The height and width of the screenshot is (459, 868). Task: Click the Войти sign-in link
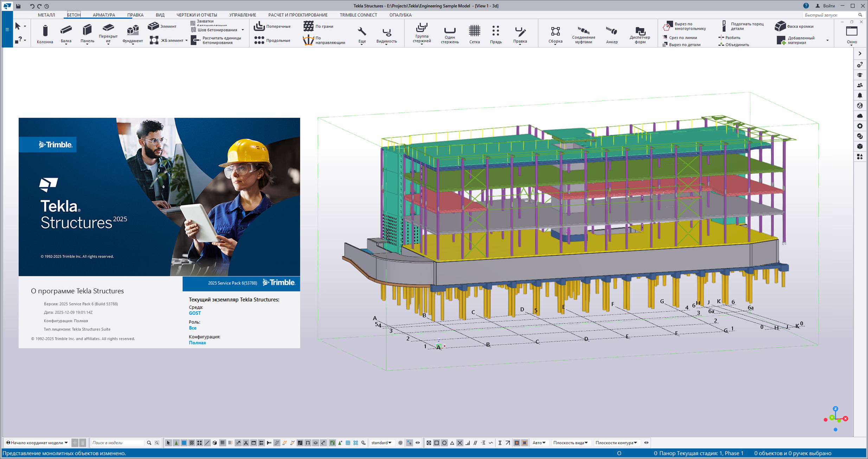(x=828, y=6)
